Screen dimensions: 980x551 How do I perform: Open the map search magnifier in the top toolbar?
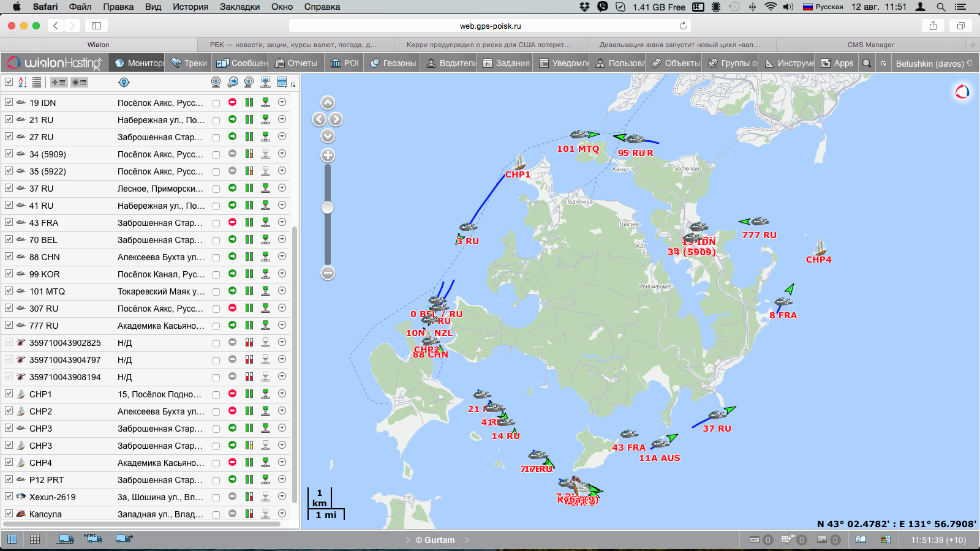867,63
